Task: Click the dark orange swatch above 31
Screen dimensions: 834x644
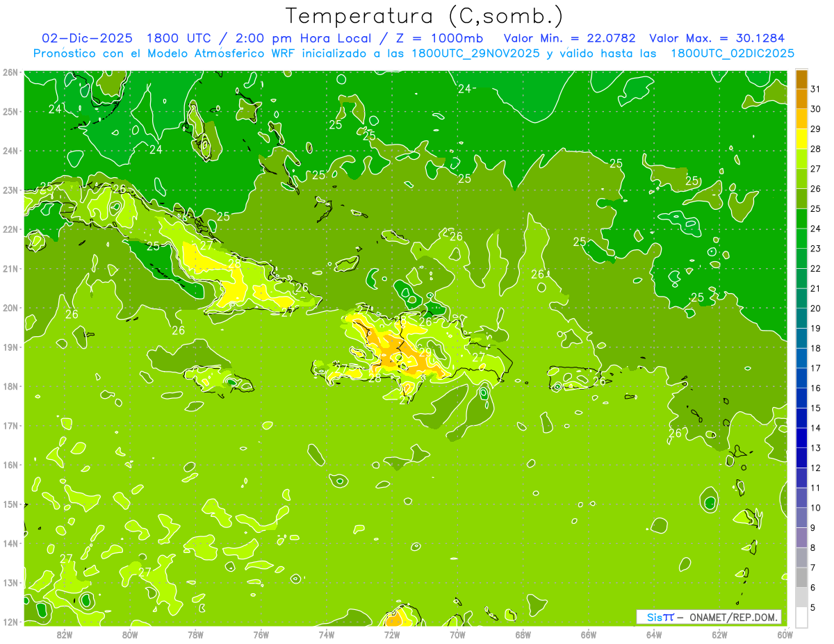Action: 801,79
